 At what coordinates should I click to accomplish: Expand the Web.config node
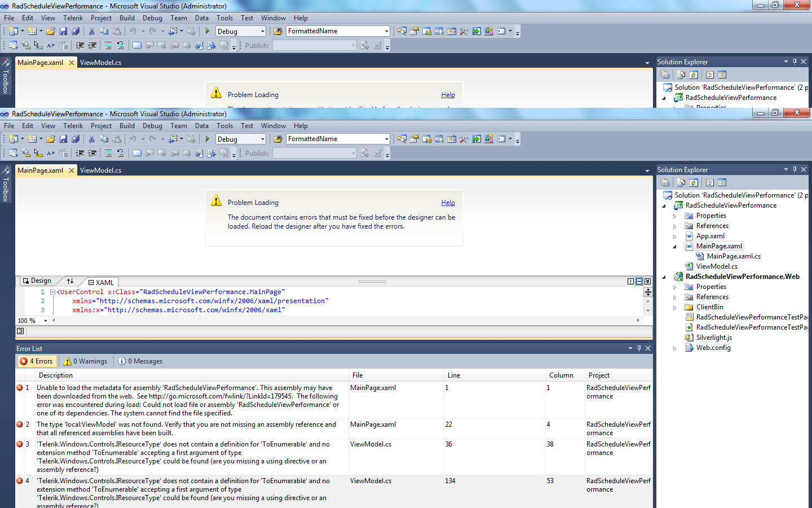[x=674, y=348]
